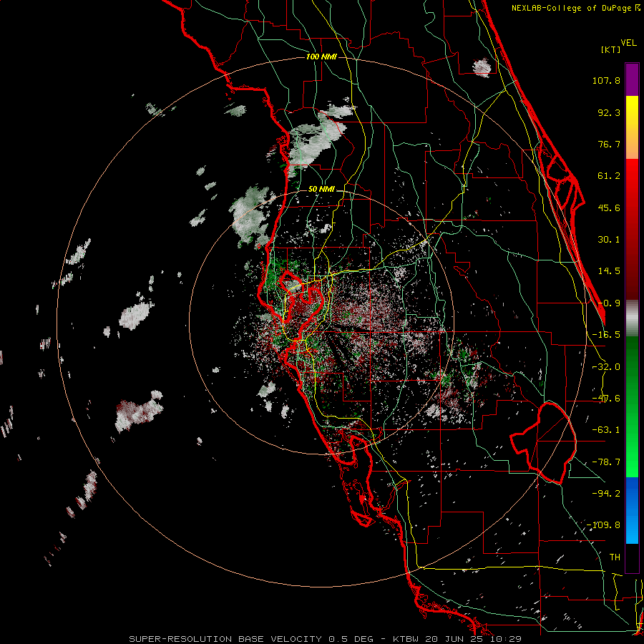Screen dimensions: 644x644
Task: Select the 92.3 value on velocity scale
Action: 609,112
